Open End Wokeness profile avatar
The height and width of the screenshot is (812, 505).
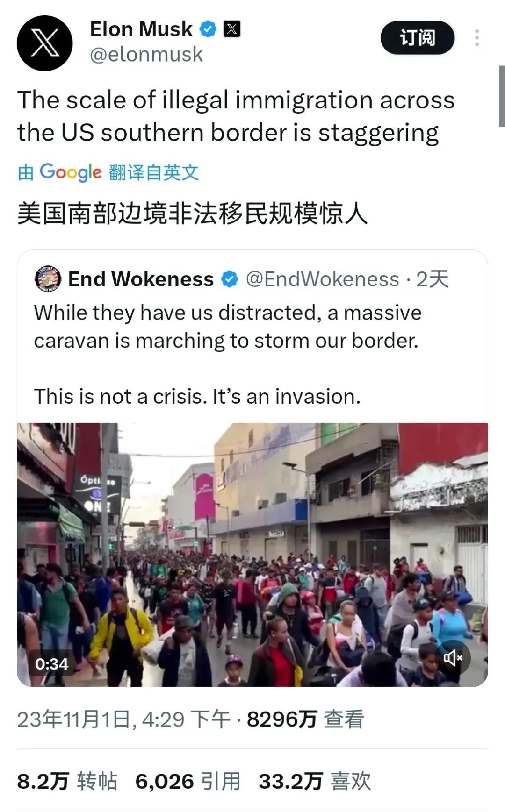pyautogui.click(x=48, y=279)
